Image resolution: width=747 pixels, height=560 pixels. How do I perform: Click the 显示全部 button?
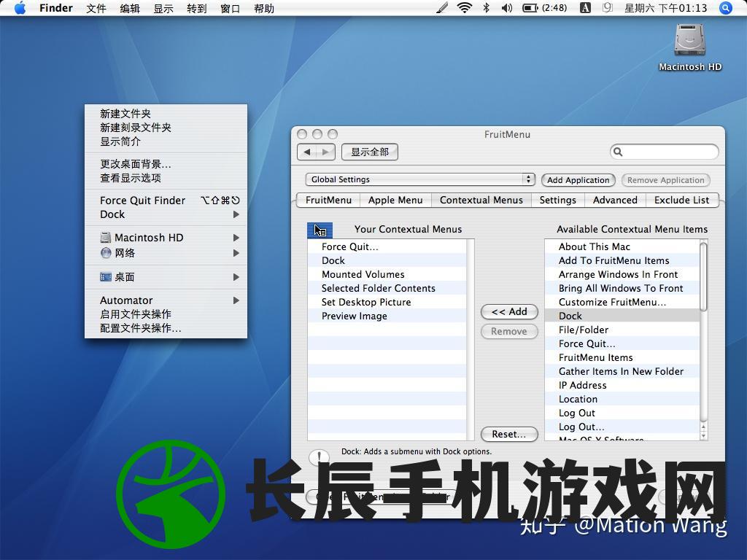[x=370, y=152]
